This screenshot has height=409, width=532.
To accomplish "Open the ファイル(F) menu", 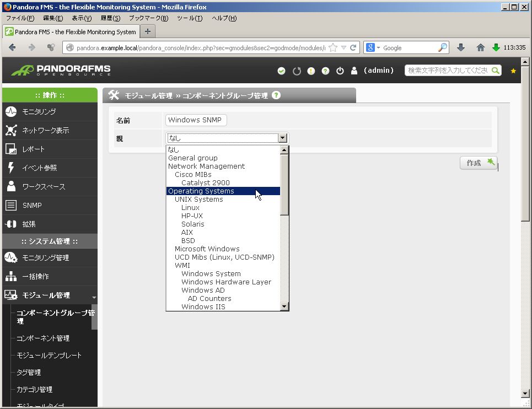I will 20,18.
